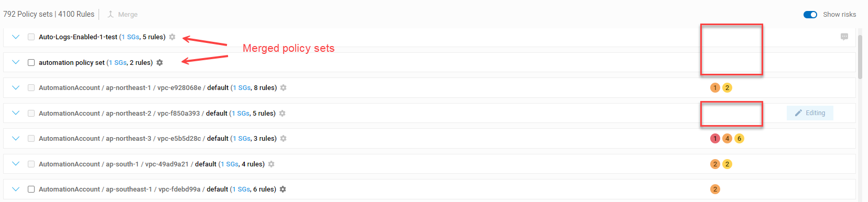This screenshot has width=868, height=202.
Task: Expand the ap-northeast-2 policy set row
Action: coord(16,113)
